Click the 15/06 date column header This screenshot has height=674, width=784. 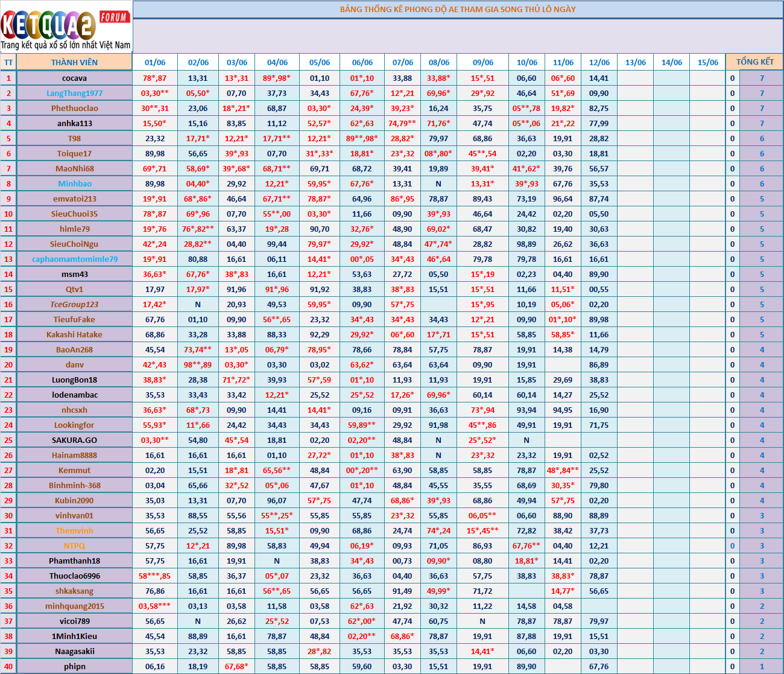(707, 63)
